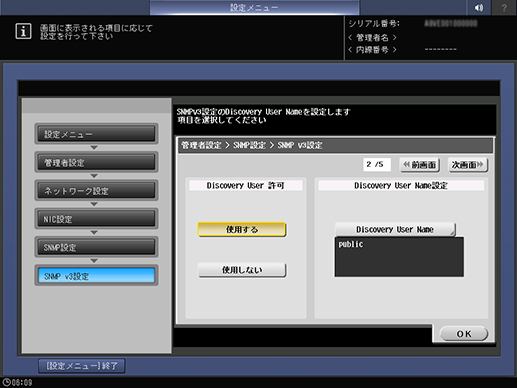This screenshot has width=517, height=388.
Task: Click the 内線番号 label
Action: 372,50
